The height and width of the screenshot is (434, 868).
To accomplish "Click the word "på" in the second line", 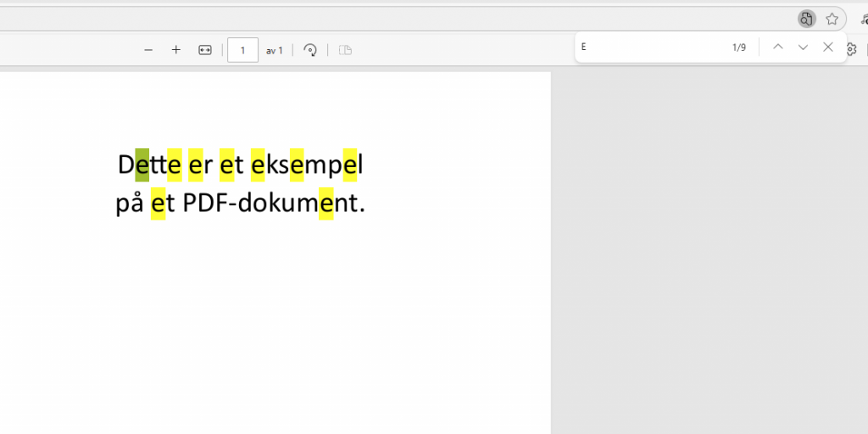I will (x=130, y=203).
